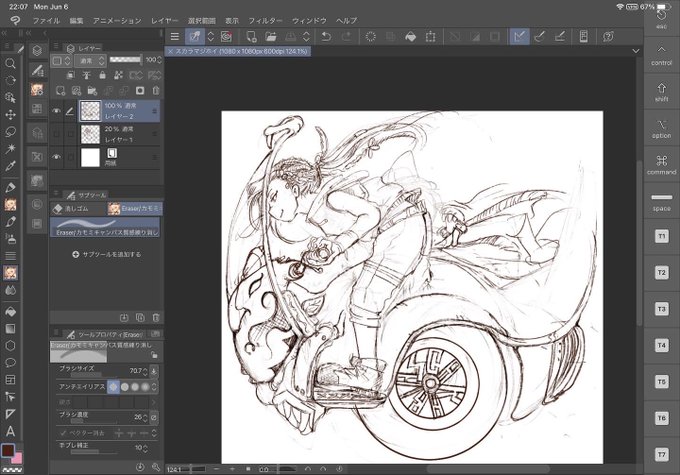Click Fill icon in the command bar
Image resolution: width=680 pixels, height=475 pixels.
[x=410, y=37]
